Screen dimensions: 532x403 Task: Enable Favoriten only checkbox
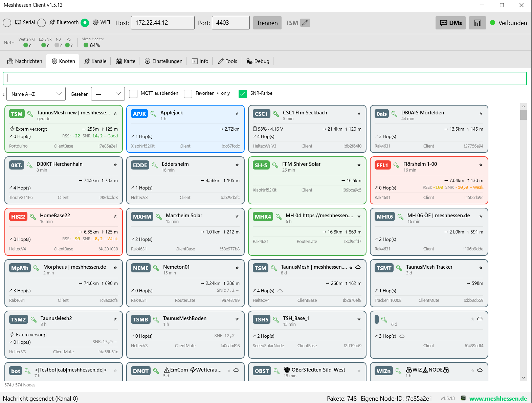coord(188,94)
